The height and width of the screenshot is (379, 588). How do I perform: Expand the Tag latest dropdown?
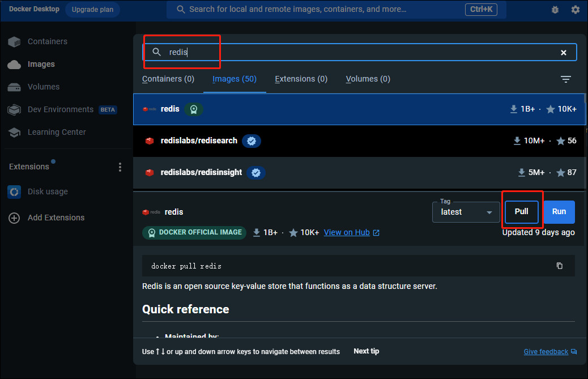466,212
